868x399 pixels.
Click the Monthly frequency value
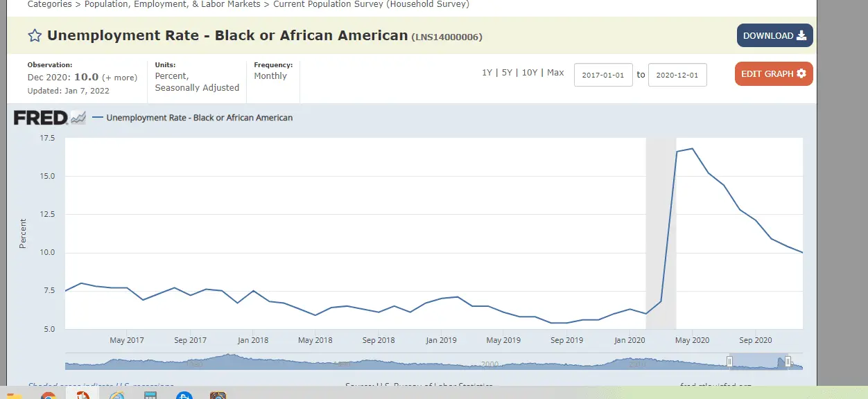pos(270,76)
